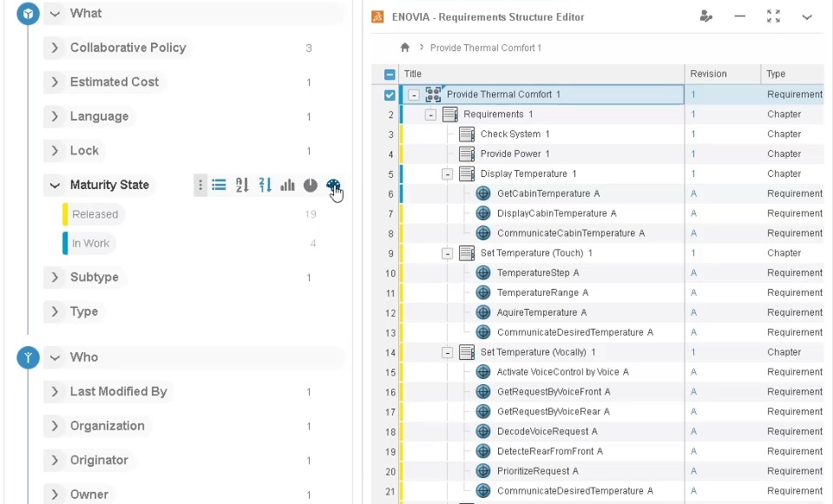Viewport: 833px width, 504px height.
Task: Click GetCabinTemperature requirement icon
Action: (483, 193)
